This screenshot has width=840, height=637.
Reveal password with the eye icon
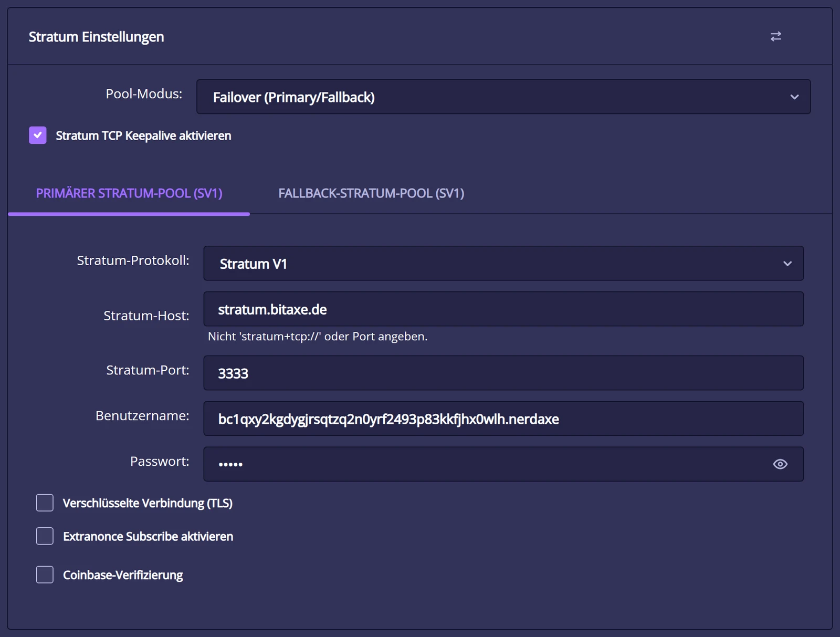pyautogui.click(x=780, y=464)
